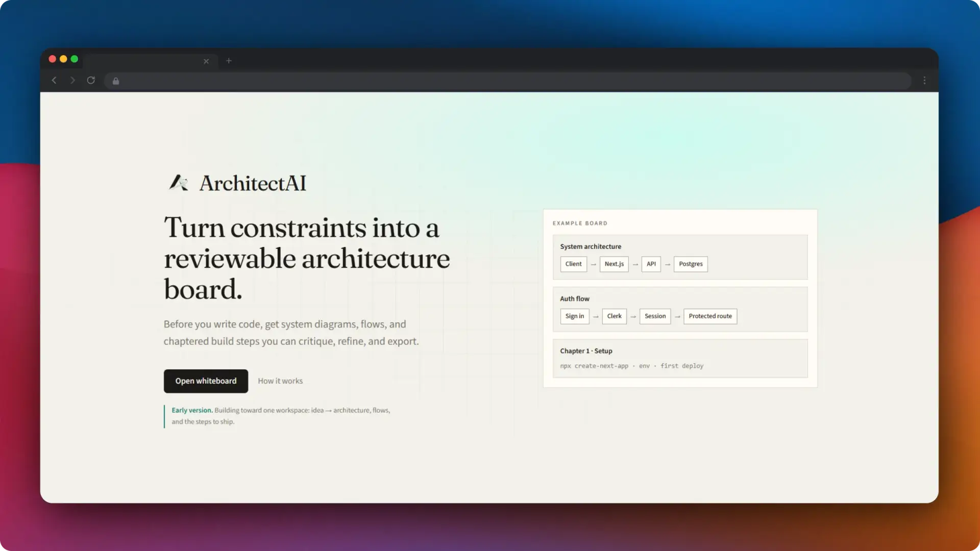
Task: Click the System architecture heading
Action: 591,246
